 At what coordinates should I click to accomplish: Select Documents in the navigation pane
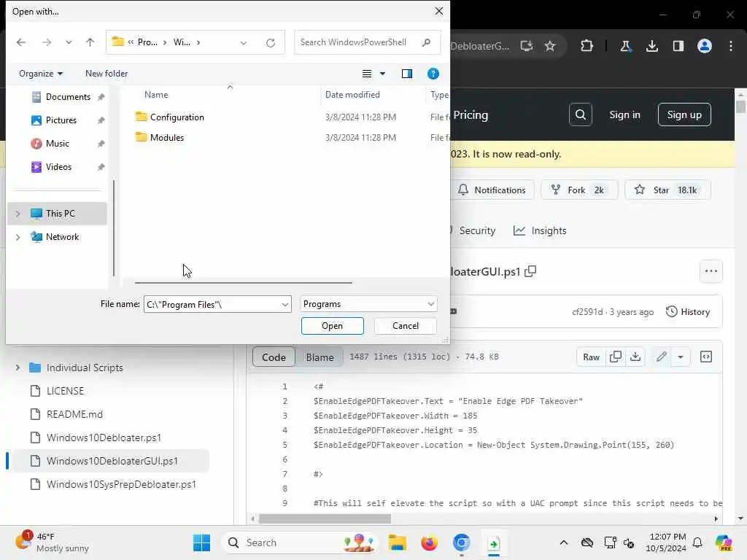click(68, 97)
